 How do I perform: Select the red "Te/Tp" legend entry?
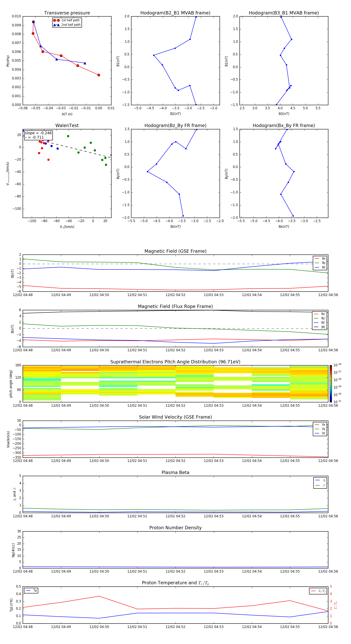click(x=318, y=591)
